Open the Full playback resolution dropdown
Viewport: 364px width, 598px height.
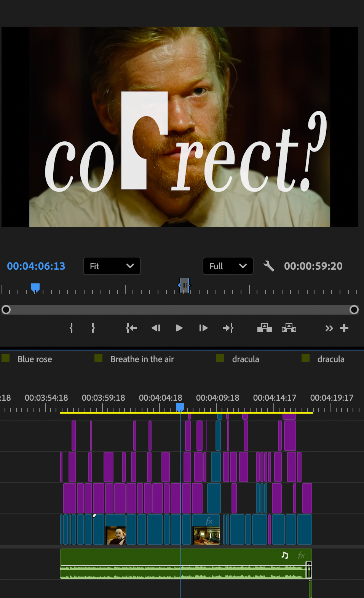click(228, 266)
